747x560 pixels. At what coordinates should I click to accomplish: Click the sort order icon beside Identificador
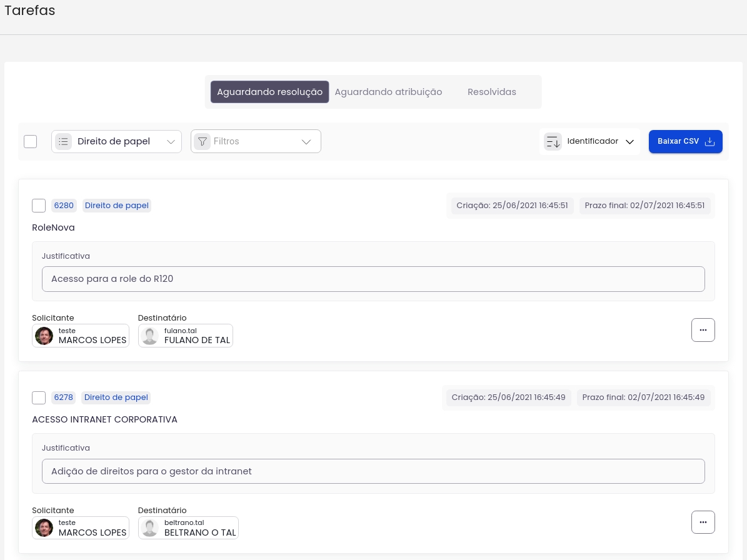(553, 142)
